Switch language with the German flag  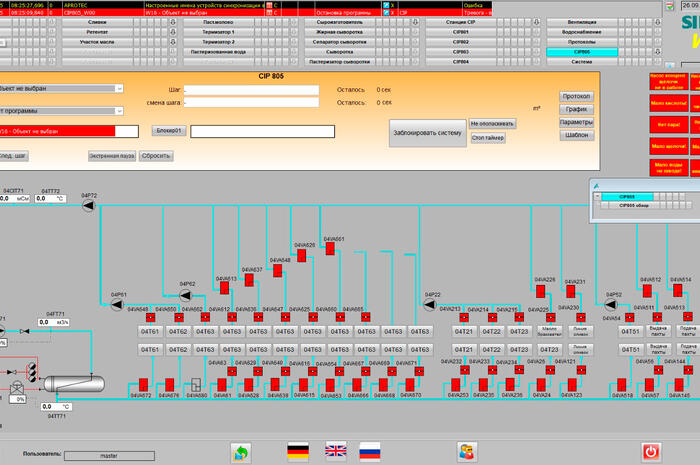click(x=298, y=452)
